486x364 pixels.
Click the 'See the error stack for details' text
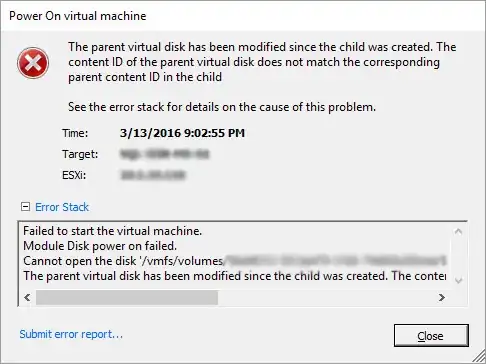(x=222, y=107)
